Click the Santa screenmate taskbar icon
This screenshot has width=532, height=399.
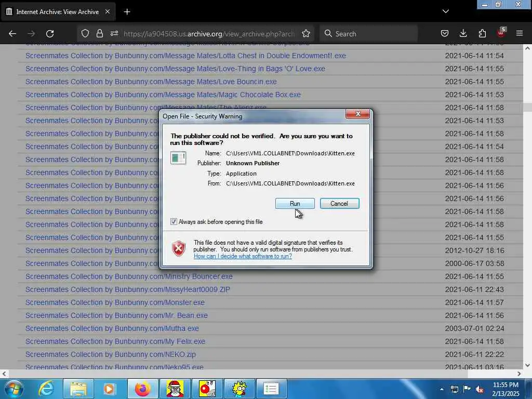(x=175, y=389)
